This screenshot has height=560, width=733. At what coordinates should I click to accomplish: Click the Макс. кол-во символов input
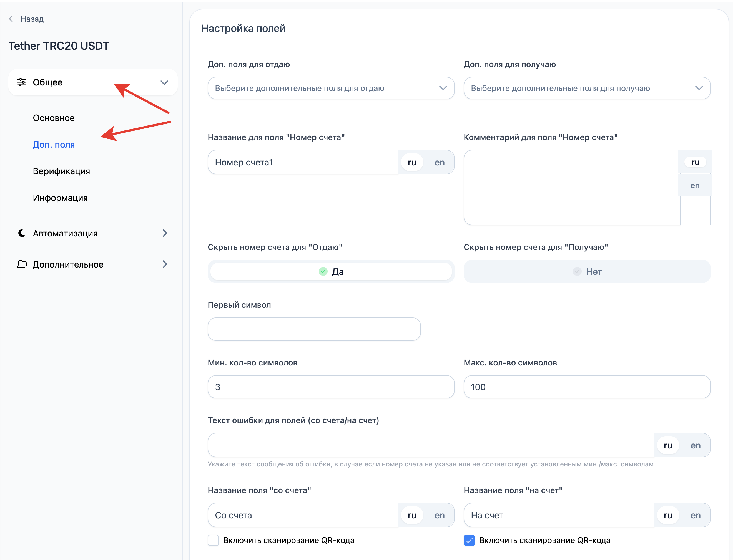tap(587, 387)
